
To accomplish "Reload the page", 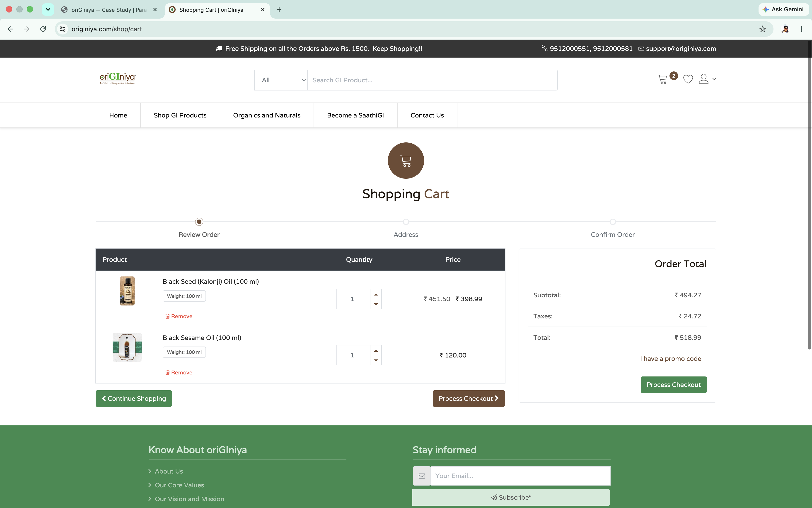I will pyautogui.click(x=43, y=29).
